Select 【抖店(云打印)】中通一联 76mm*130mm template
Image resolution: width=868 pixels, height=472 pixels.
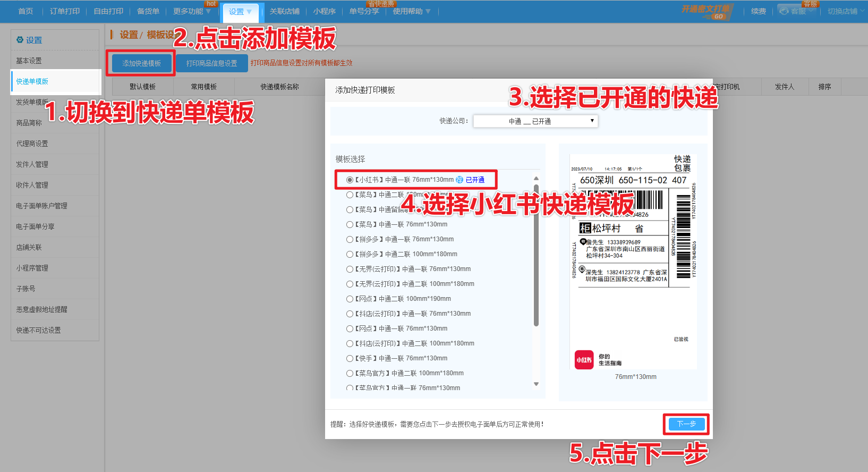350,314
